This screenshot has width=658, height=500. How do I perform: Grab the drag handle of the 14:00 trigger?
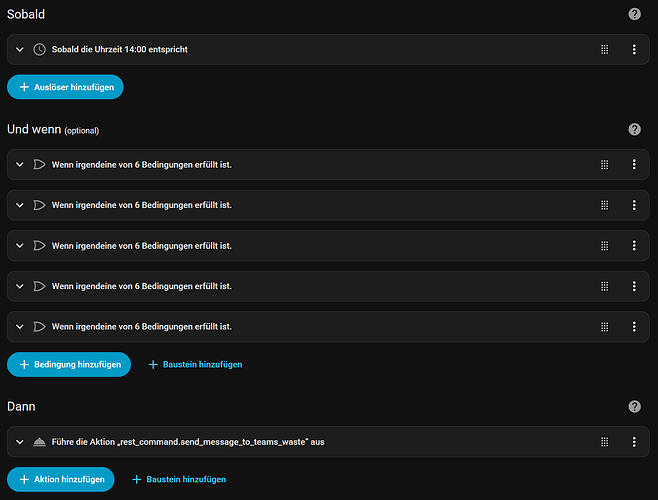point(604,50)
